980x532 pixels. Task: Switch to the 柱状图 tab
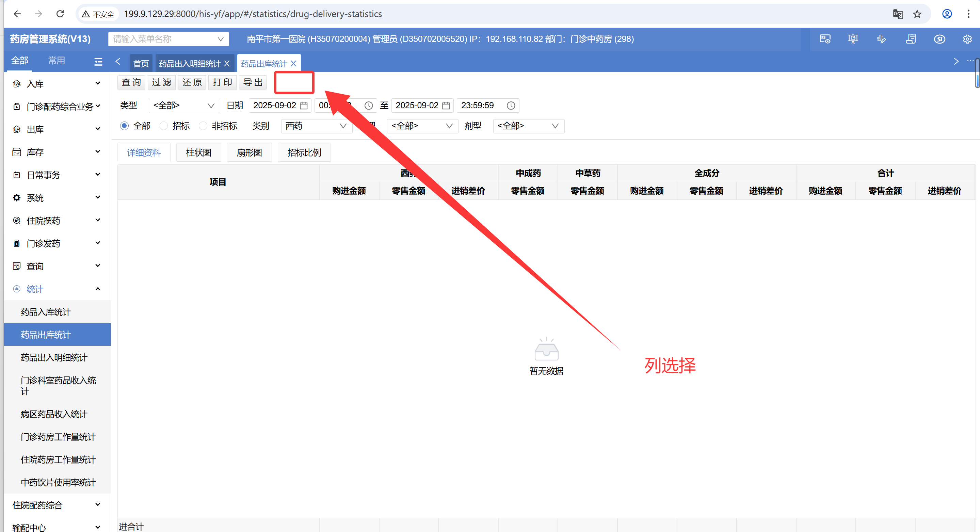(x=198, y=152)
